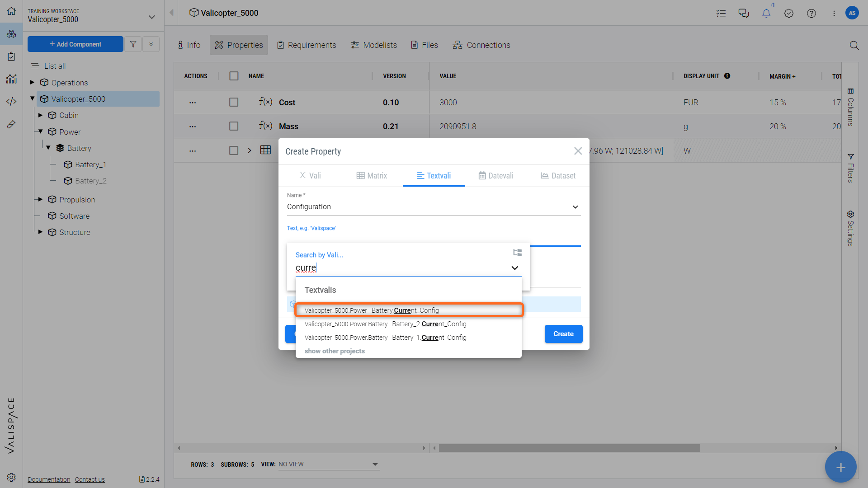Expand the Propulsion tree node
Viewport: 868px width, 488px height.
tap(40, 199)
